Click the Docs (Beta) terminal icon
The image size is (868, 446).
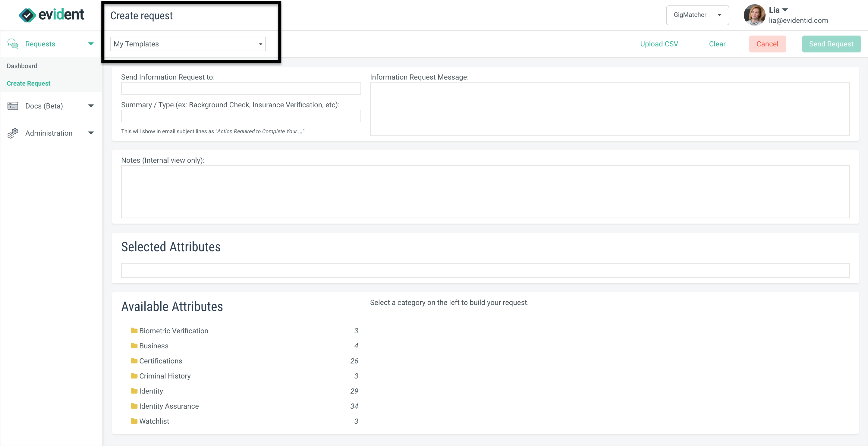[x=12, y=106]
